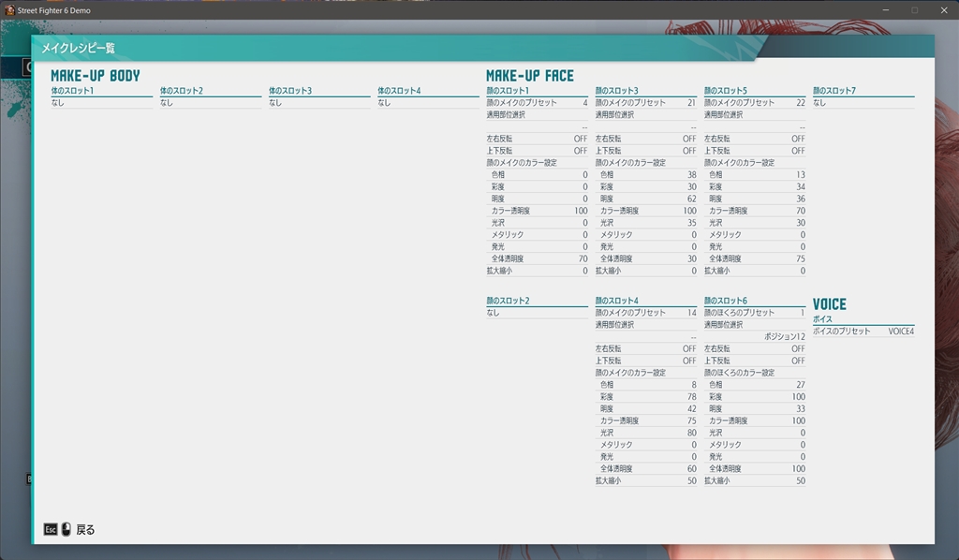Select the 顔のスロット3 header
This screenshot has height=560, width=959.
[x=617, y=91]
